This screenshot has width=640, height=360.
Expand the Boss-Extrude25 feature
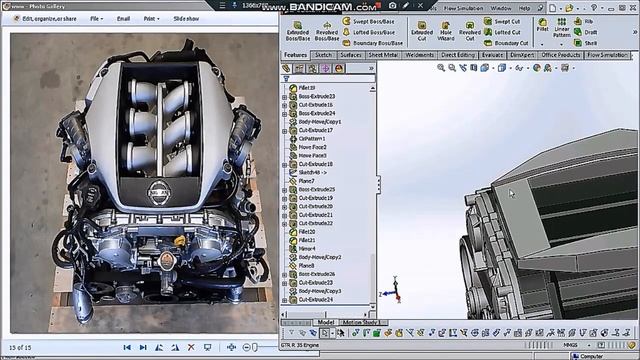click(284, 190)
